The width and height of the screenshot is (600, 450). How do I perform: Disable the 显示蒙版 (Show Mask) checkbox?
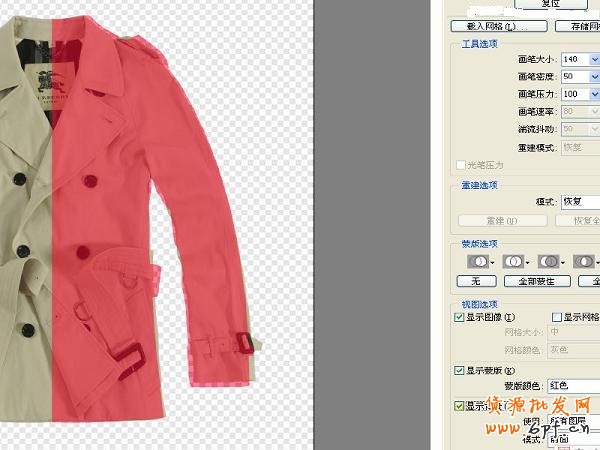pos(459,370)
